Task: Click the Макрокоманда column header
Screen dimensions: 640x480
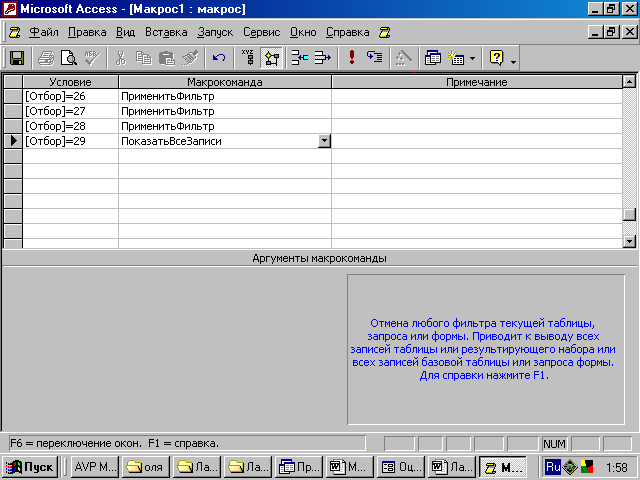Action: pyautogui.click(x=225, y=82)
